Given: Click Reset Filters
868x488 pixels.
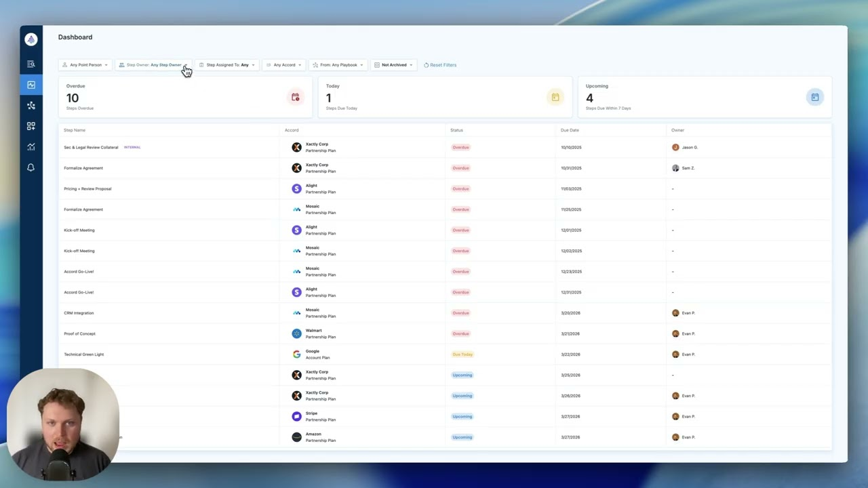Looking at the screenshot, I should 440,65.
